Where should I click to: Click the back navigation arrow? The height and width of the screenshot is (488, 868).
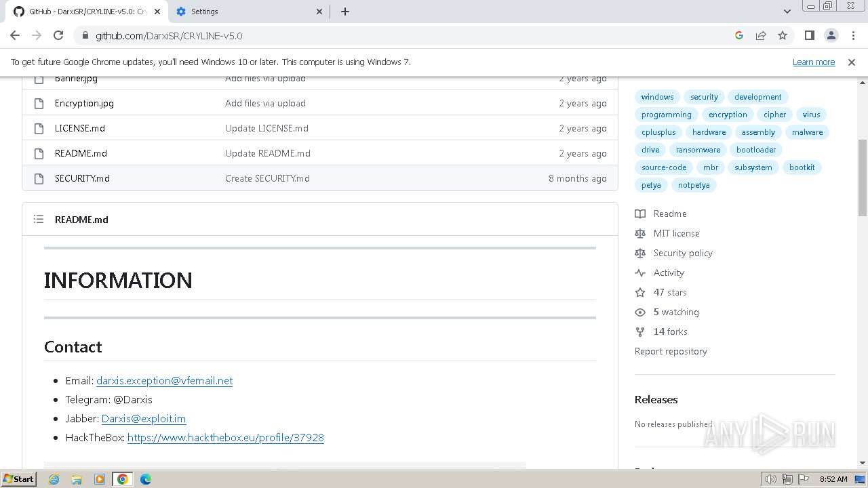coord(15,35)
